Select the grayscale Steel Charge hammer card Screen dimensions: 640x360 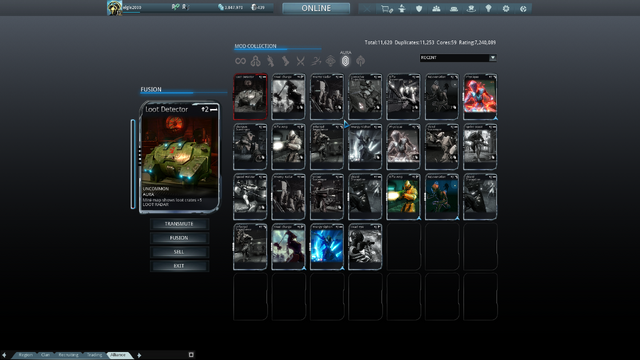(289, 96)
